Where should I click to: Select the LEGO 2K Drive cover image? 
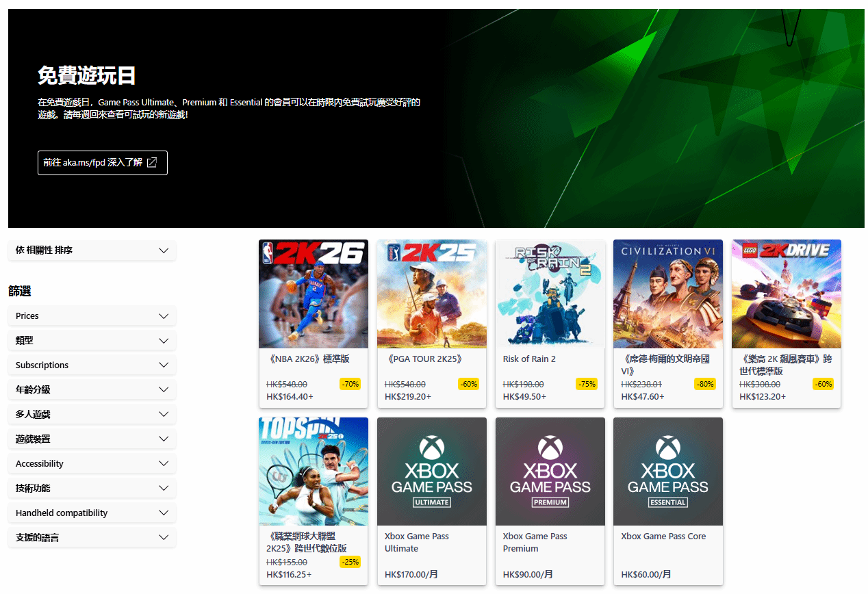pos(787,294)
